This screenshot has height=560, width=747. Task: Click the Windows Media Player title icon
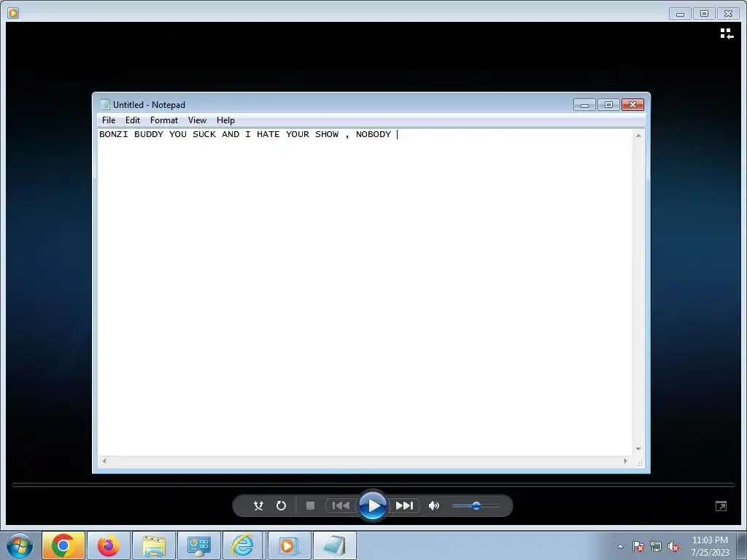coord(13,13)
